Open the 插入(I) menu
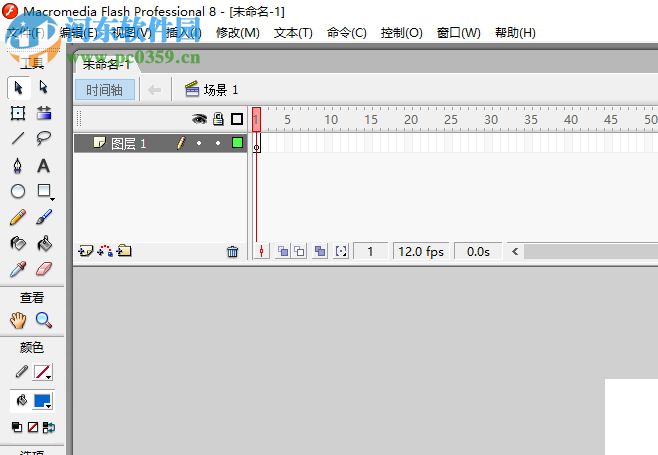The width and height of the screenshot is (658, 455). pos(183,32)
